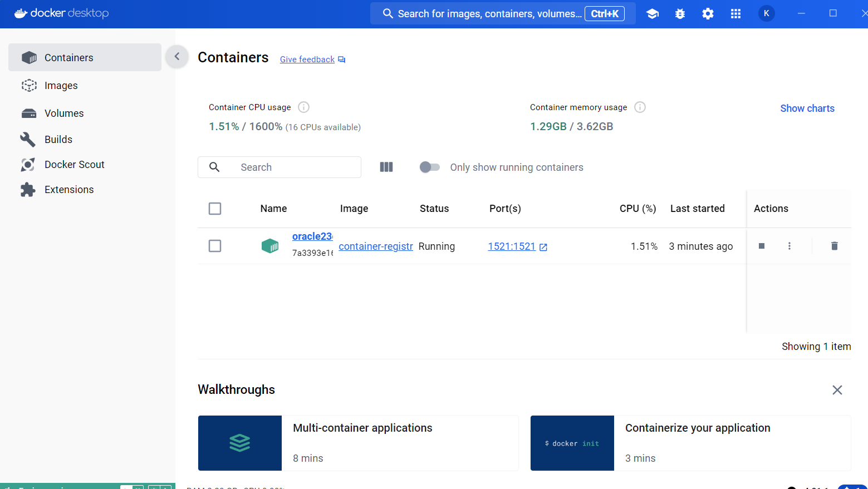The image size is (868, 489).
Task: Open more actions menu for oracle23
Action: pyautogui.click(x=789, y=246)
